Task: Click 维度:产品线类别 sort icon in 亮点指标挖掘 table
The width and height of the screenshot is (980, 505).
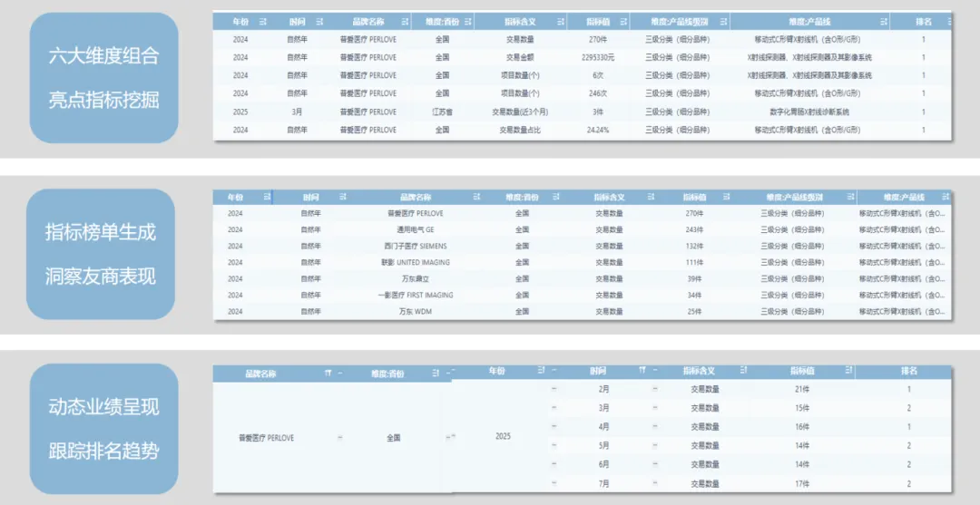Action: [x=723, y=21]
